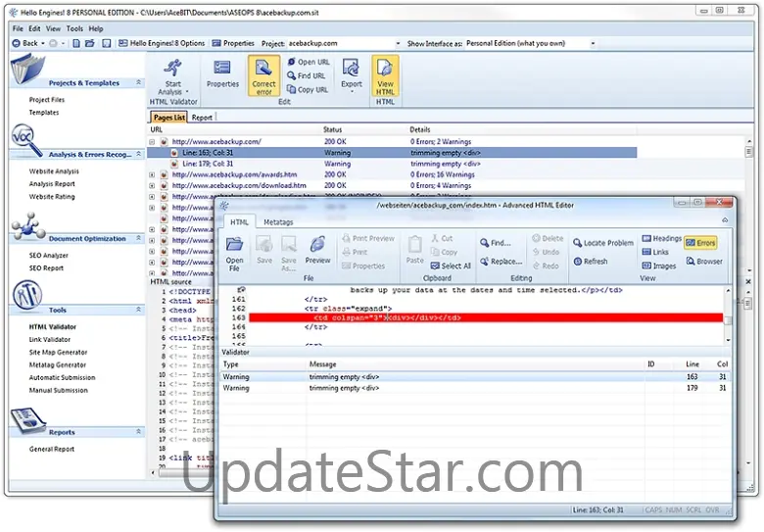This screenshot has width=764, height=532.
Task: Collapse the Analysis & Errors Recog... section
Action: [x=138, y=154]
